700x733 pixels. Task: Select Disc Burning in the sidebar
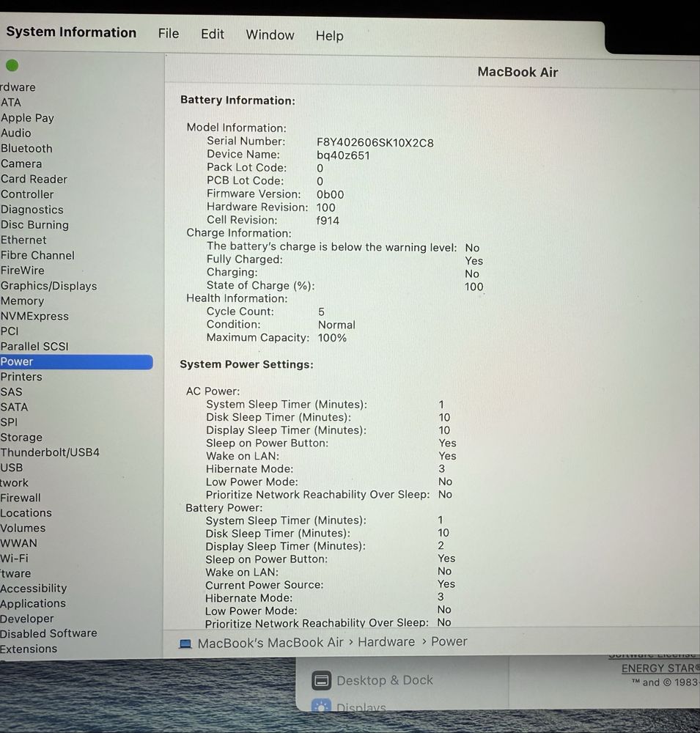[x=34, y=225]
